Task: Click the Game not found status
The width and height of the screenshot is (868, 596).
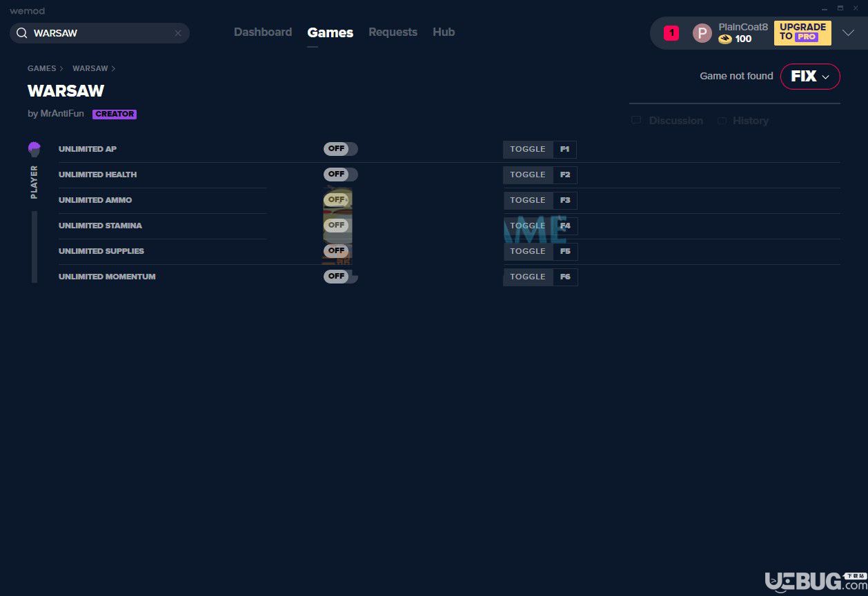Action: click(736, 76)
